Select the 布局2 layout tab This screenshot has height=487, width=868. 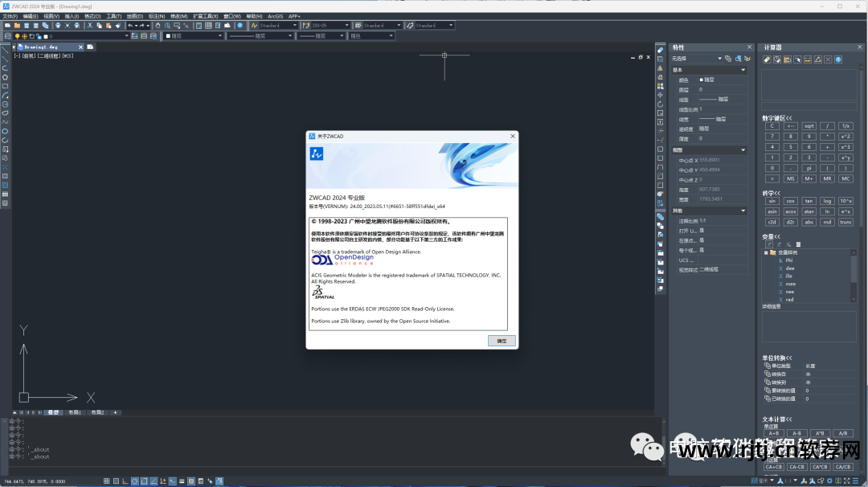pos(97,412)
